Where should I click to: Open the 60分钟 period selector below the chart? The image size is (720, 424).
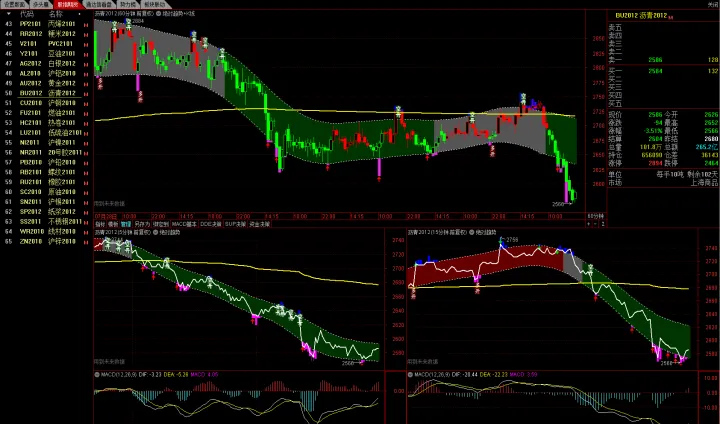[595, 214]
